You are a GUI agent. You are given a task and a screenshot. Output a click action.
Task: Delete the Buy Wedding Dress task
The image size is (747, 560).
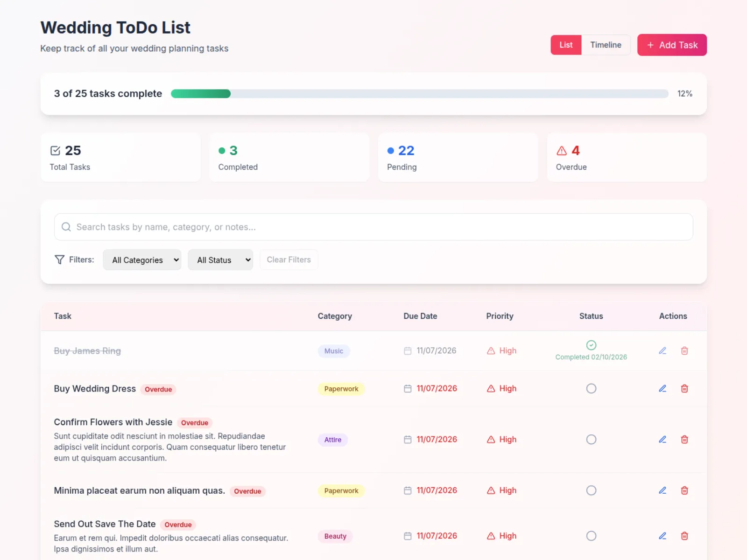[x=684, y=388]
